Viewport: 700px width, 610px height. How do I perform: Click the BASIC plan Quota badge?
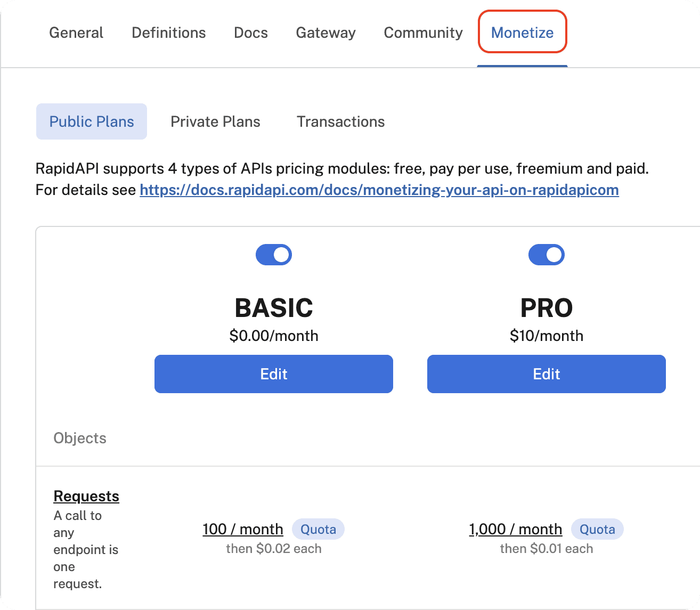[x=318, y=529]
